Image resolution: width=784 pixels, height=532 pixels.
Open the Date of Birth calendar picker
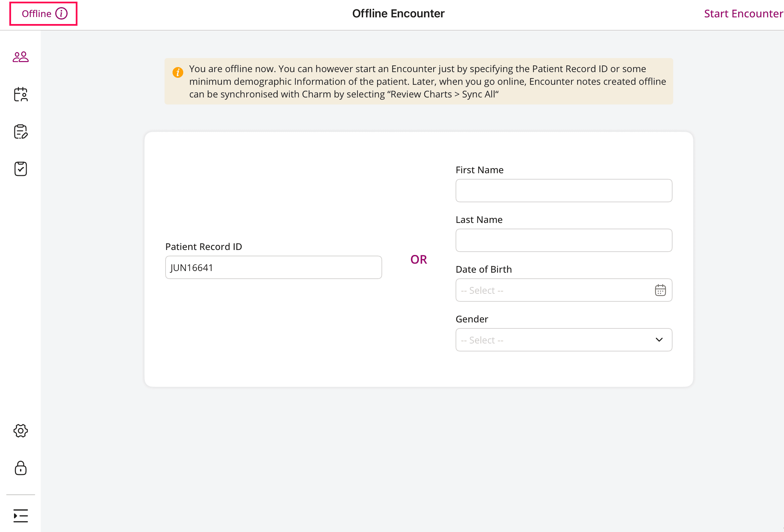pyautogui.click(x=660, y=290)
